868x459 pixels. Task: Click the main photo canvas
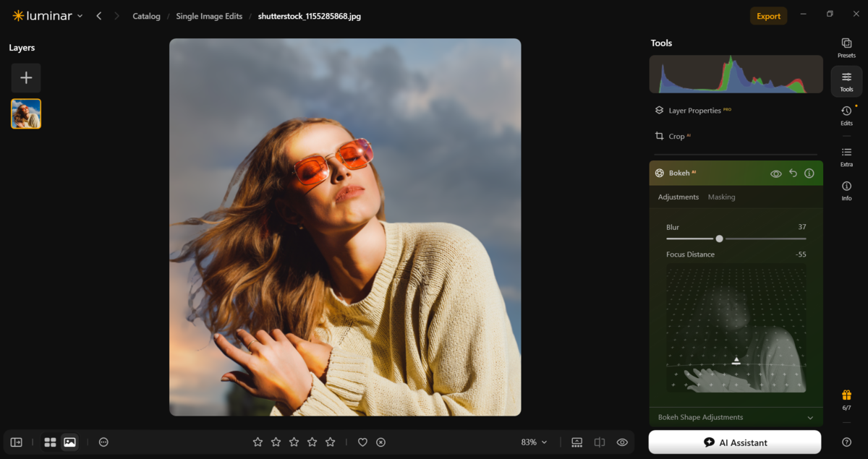(345, 227)
